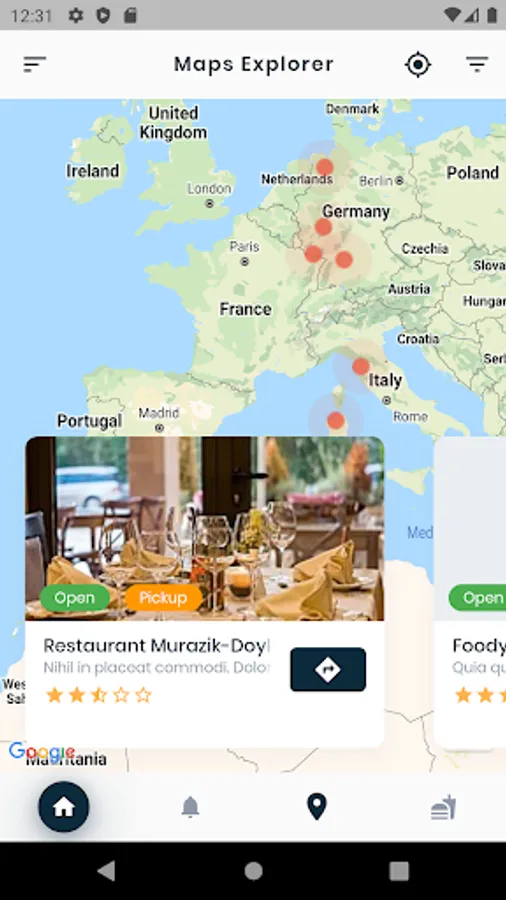506x900 pixels.
Task: Open the hamburger side menu icon
Action: pos(34,64)
